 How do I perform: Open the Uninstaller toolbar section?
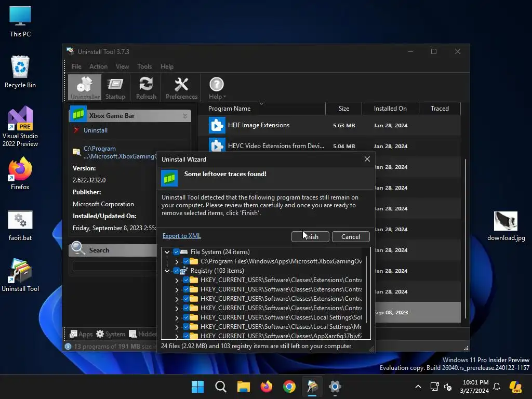tap(85, 88)
